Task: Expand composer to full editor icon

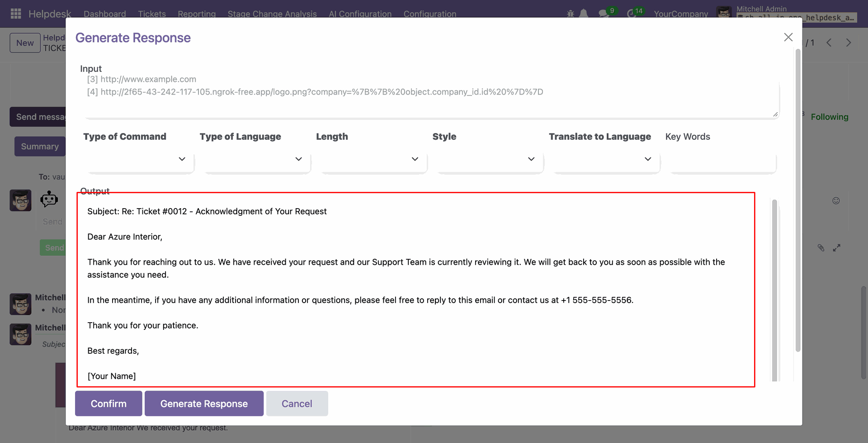Action: click(x=837, y=248)
